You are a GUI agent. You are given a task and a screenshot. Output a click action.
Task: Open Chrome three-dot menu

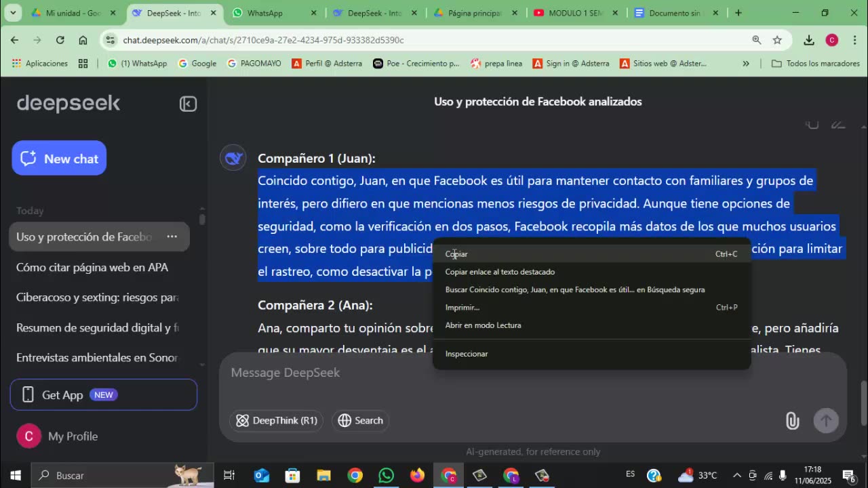(854, 40)
